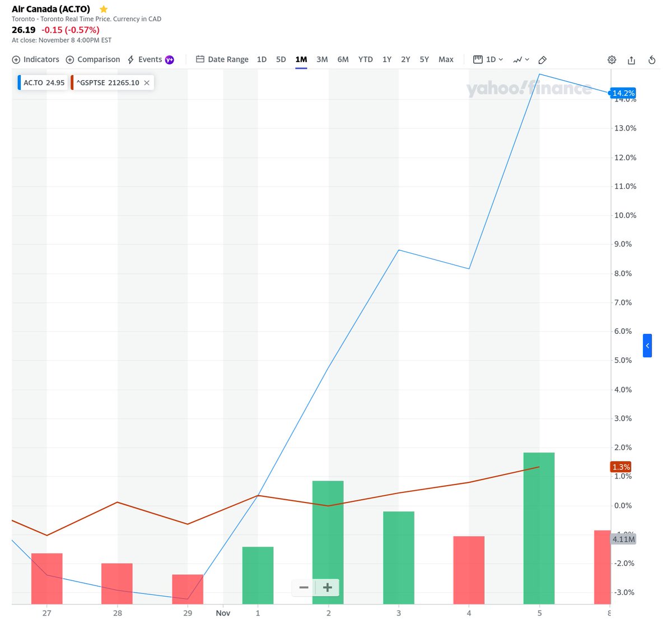Remove the ^GSPTSE comparison
Viewport: 672px width, 628px height.
pos(147,83)
